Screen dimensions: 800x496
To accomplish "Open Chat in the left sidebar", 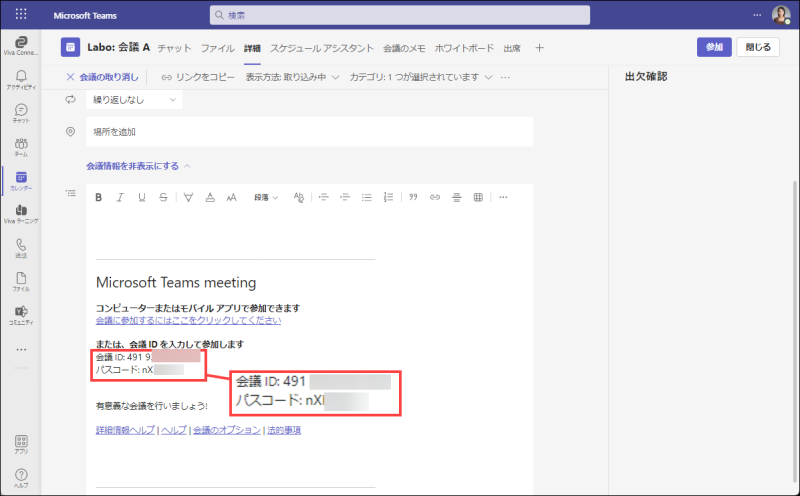I will tap(21, 113).
